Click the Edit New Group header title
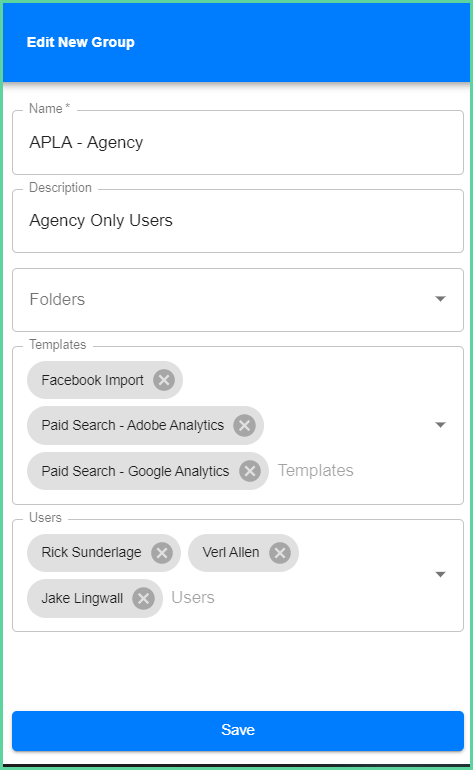The image size is (473, 770). click(81, 42)
